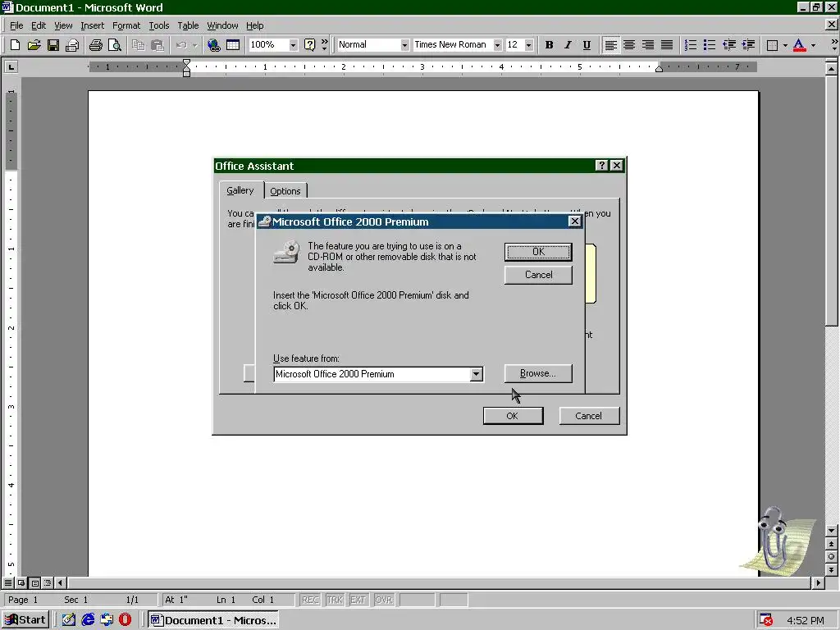The width and height of the screenshot is (840, 630).
Task: Open the Edit menu
Action: point(38,25)
